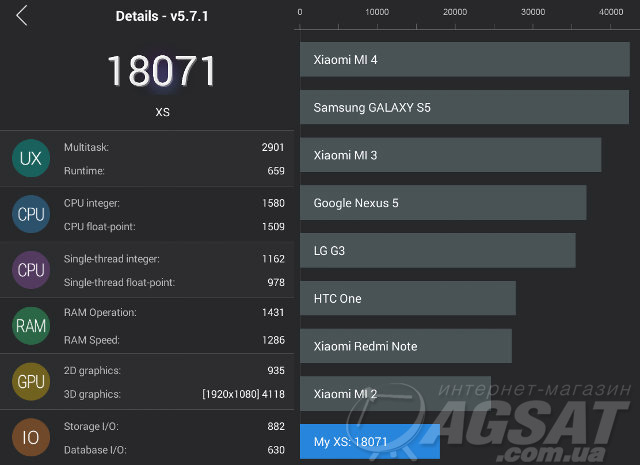This screenshot has height=465, width=640.
Task: Tap the total score 18071
Action: click(x=162, y=71)
